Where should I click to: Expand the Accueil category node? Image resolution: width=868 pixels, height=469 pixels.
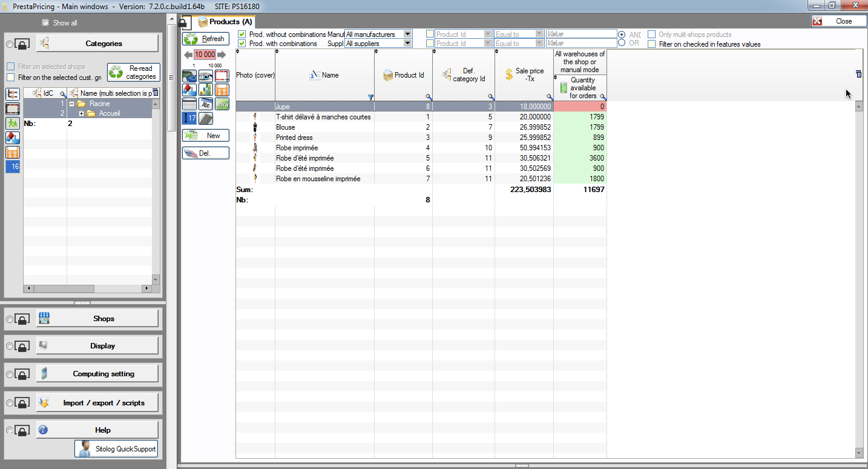pyautogui.click(x=81, y=114)
